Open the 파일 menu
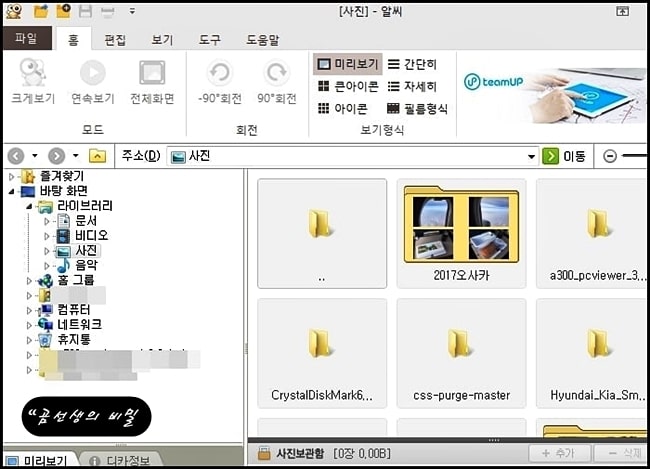Image resolution: width=650 pixels, height=469 pixels. tap(27, 38)
